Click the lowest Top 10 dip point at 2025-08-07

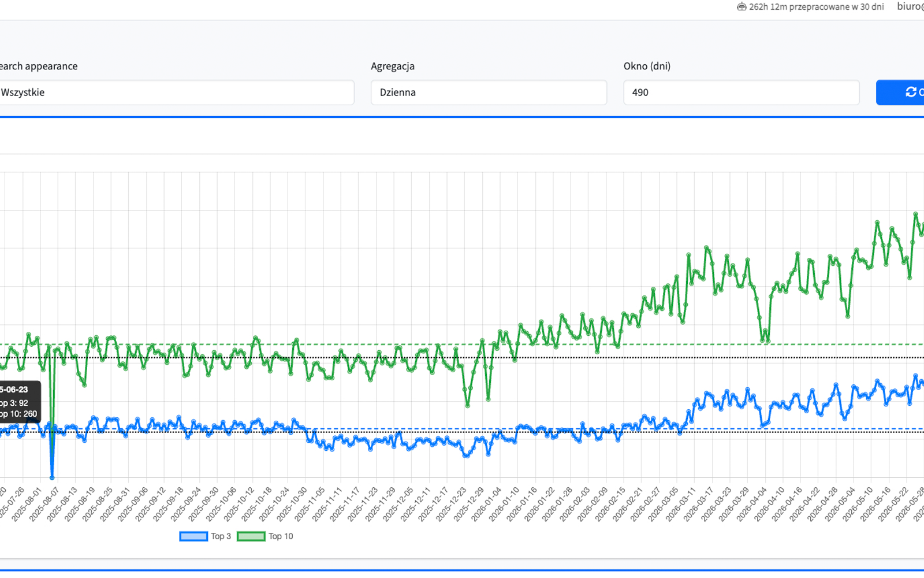(x=52, y=477)
